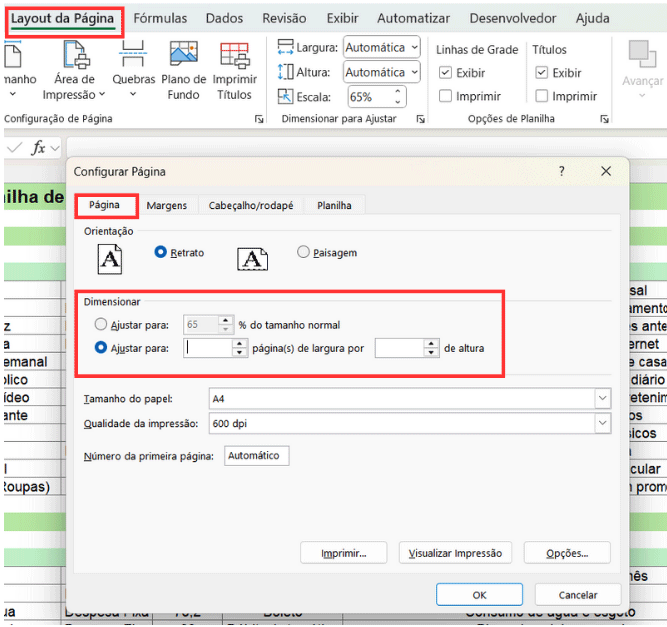The height and width of the screenshot is (627, 667).
Task: Select the Paisagem radio button
Action: coord(304,253)
